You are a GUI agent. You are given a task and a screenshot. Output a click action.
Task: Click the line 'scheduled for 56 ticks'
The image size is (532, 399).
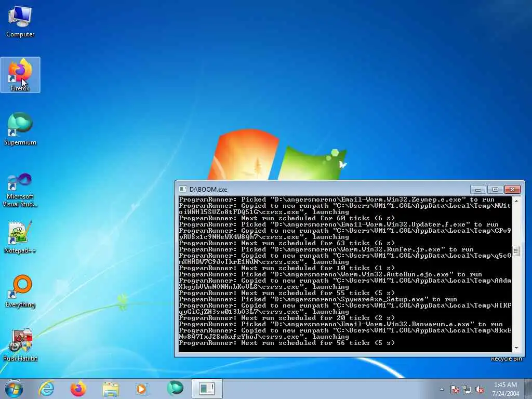287,343
